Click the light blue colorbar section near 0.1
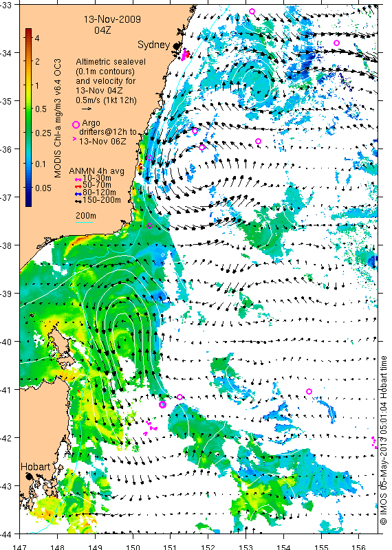This screenshot has height=550, width=392. point(28,164)
